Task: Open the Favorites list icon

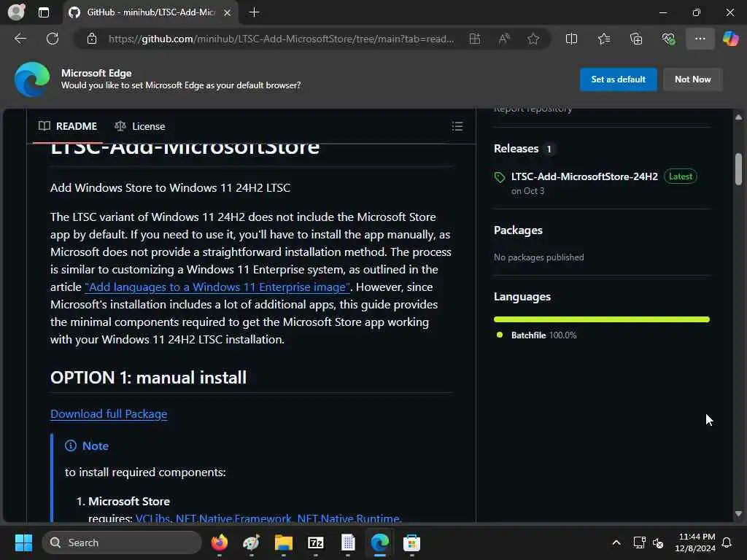Action: (x=604, y=39)
